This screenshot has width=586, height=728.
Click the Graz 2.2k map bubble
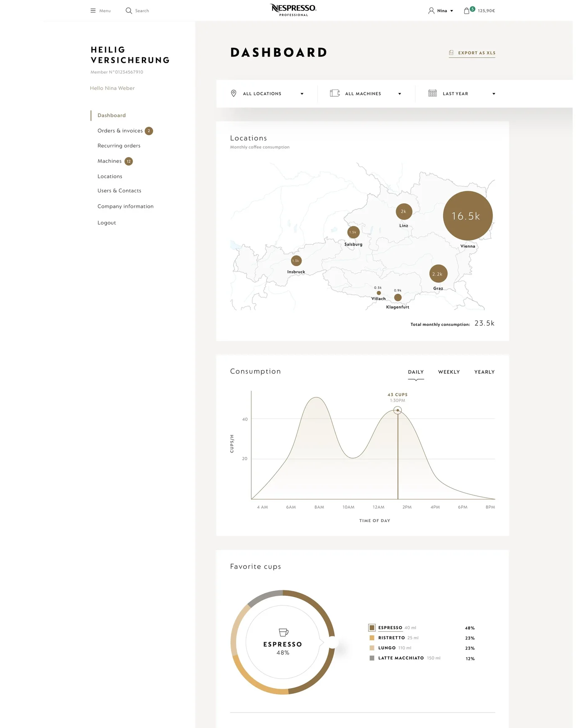click(x=438, y=274)
